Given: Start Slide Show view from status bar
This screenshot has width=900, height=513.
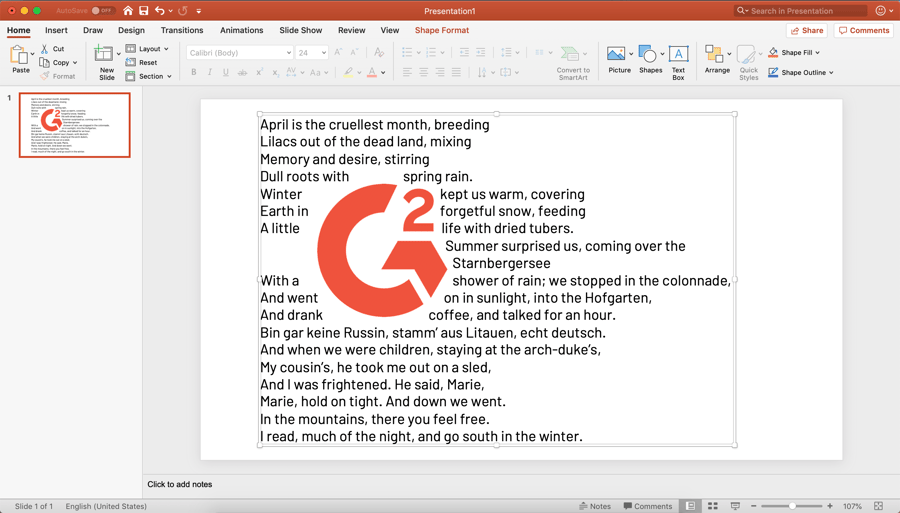Looking at the screenshot, I should click(735, 506).
